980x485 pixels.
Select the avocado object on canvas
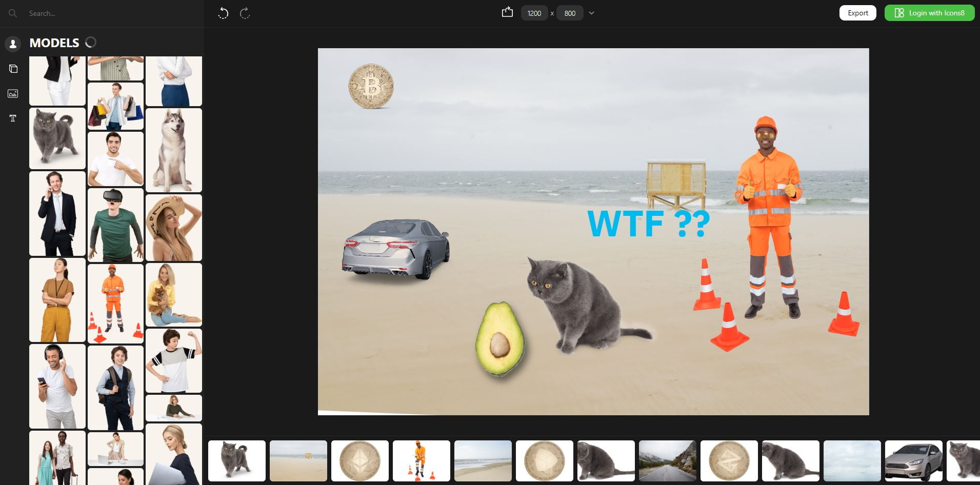[x=500, y=339]
